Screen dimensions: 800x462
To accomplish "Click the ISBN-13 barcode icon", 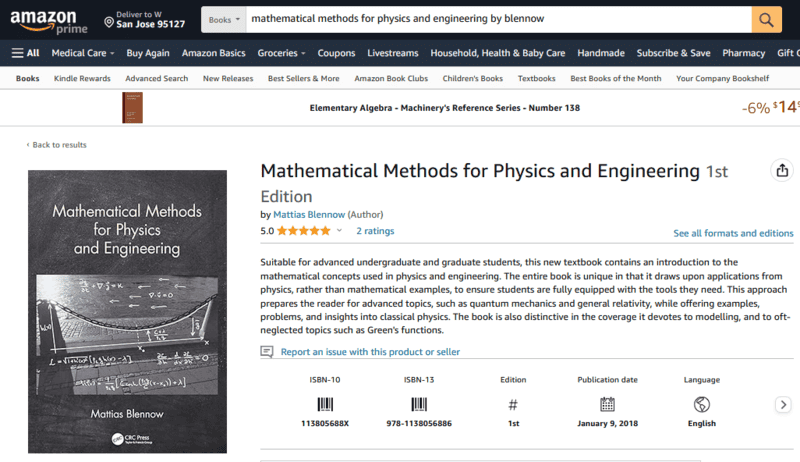I will pyautogui.click(x=419, y=404).
